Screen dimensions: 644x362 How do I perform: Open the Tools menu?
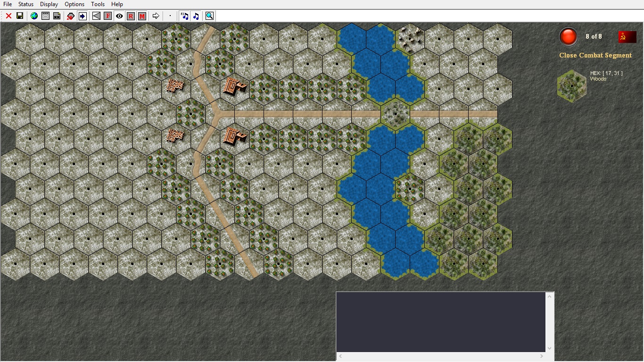point(98,4)
